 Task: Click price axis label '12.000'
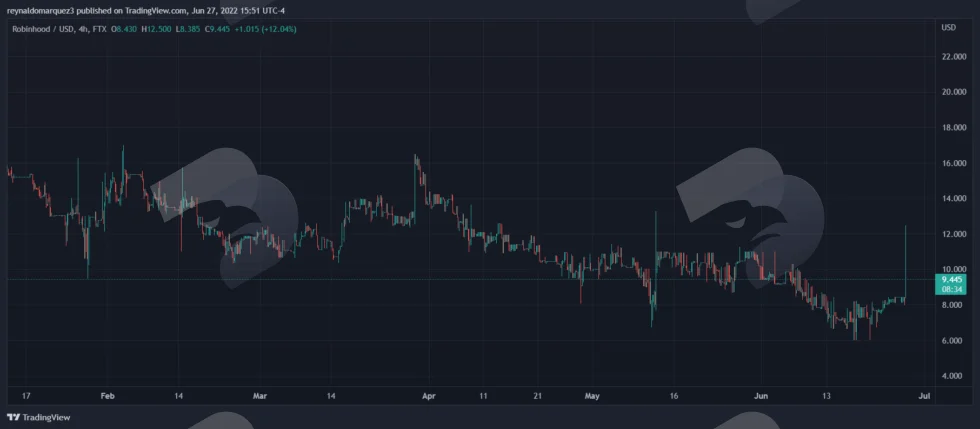tap(954, 235)
